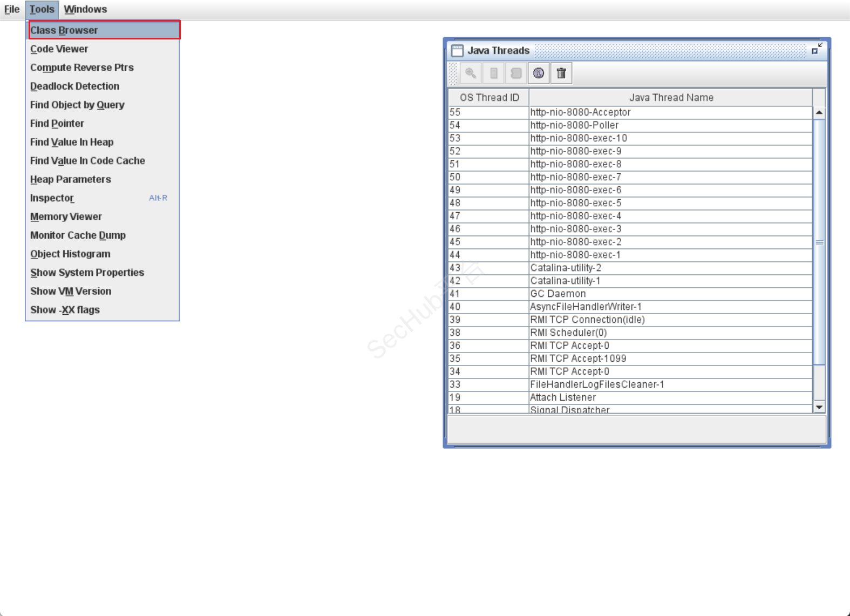Click the Show Thread Information icon
The image size is (850, 616).
coord(539,73)
